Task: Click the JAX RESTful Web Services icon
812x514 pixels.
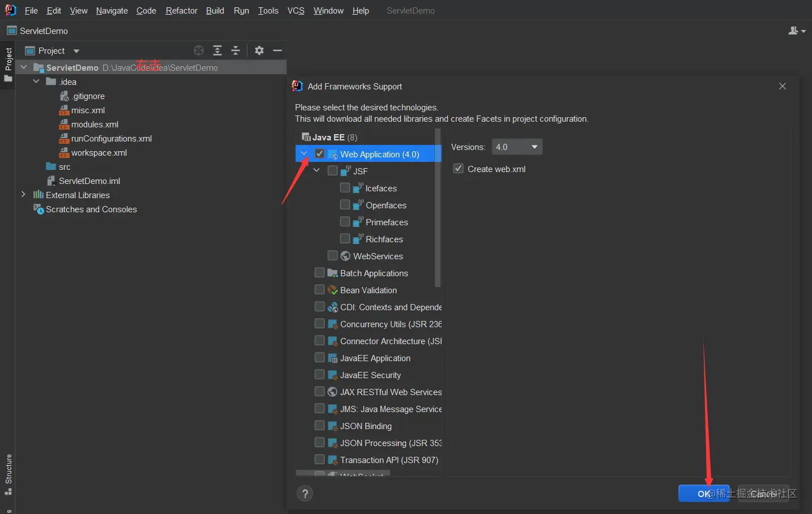Action: point(333,392)
